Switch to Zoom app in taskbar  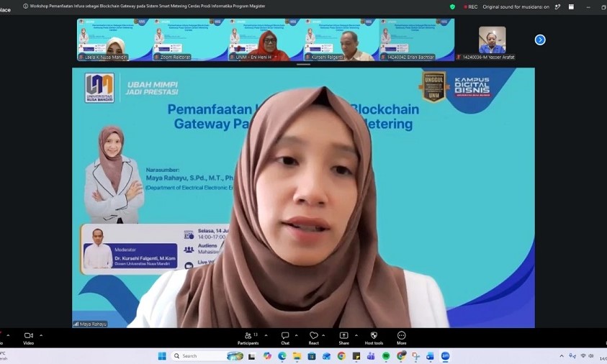point(445,356)
